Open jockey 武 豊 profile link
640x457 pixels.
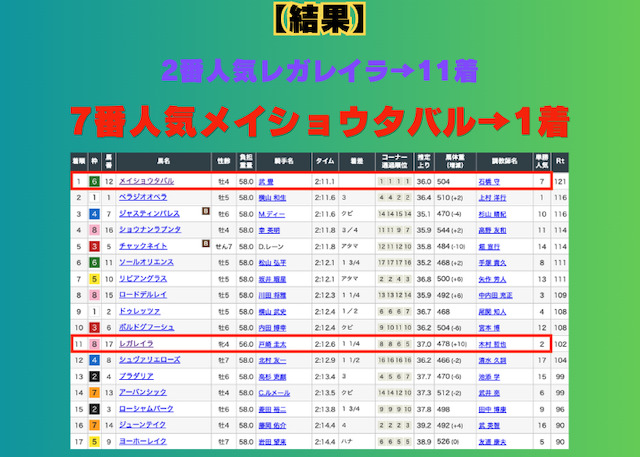[x=265, y=181]
